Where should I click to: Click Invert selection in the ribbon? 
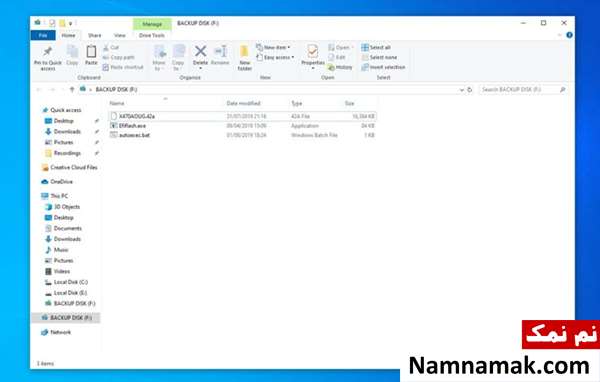coord(383,67)
